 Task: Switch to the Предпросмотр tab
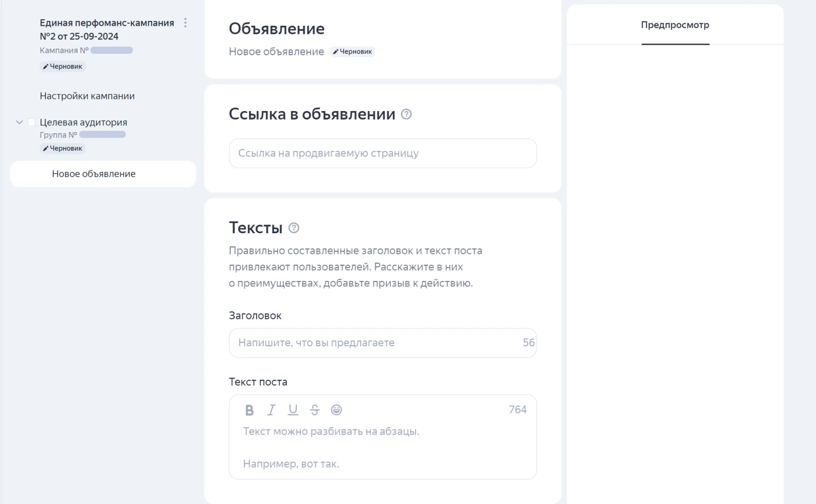(x=674, y=25)
